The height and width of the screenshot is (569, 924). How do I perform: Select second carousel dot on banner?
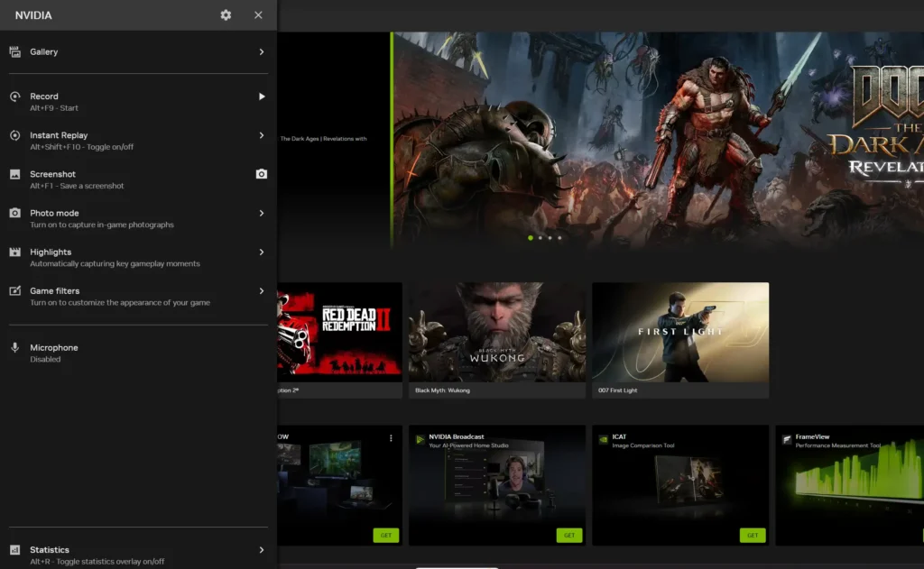(x=541, y=238)
